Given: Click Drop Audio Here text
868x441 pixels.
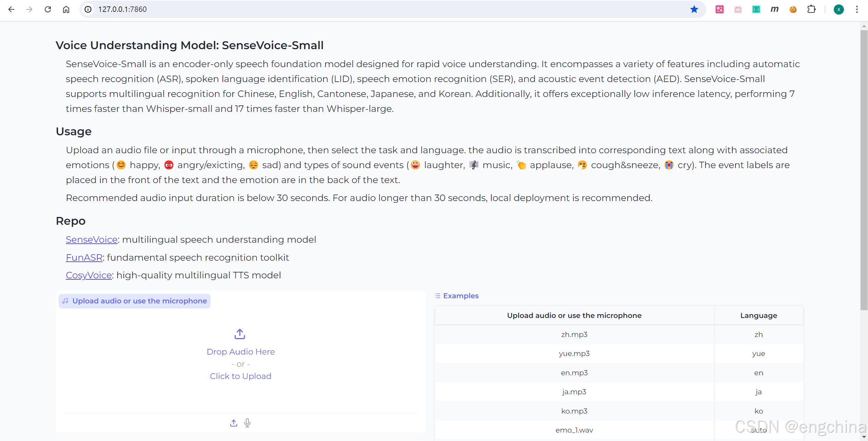Looking at the screenshot, I should tap(241, 352).
